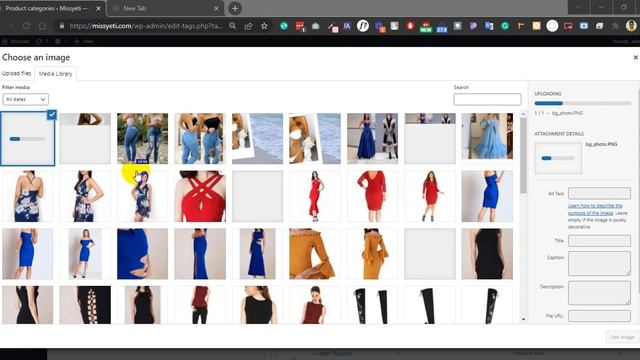Select the black lace-up detail thumbnail

[85, 305]
